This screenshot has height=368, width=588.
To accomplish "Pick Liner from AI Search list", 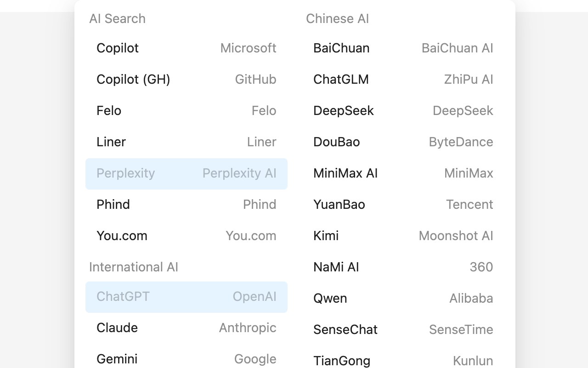I will (x=187, y=142).
